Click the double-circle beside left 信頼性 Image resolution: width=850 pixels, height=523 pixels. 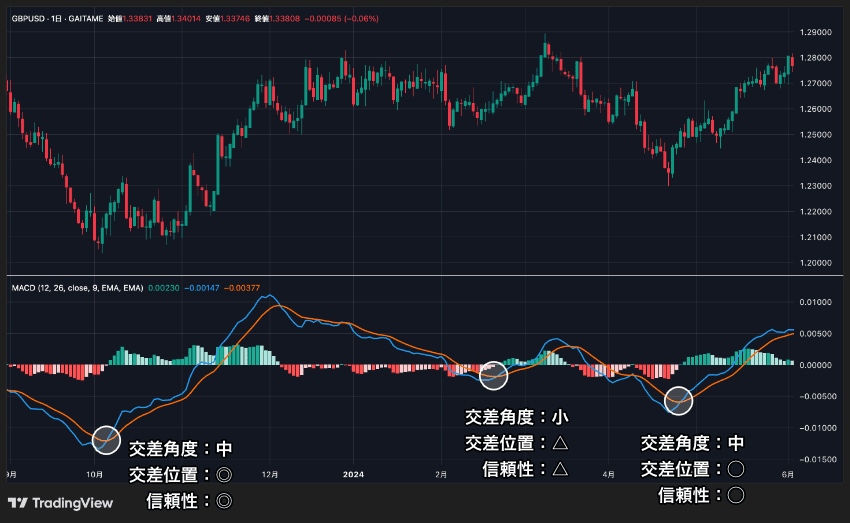coord(224,501)
